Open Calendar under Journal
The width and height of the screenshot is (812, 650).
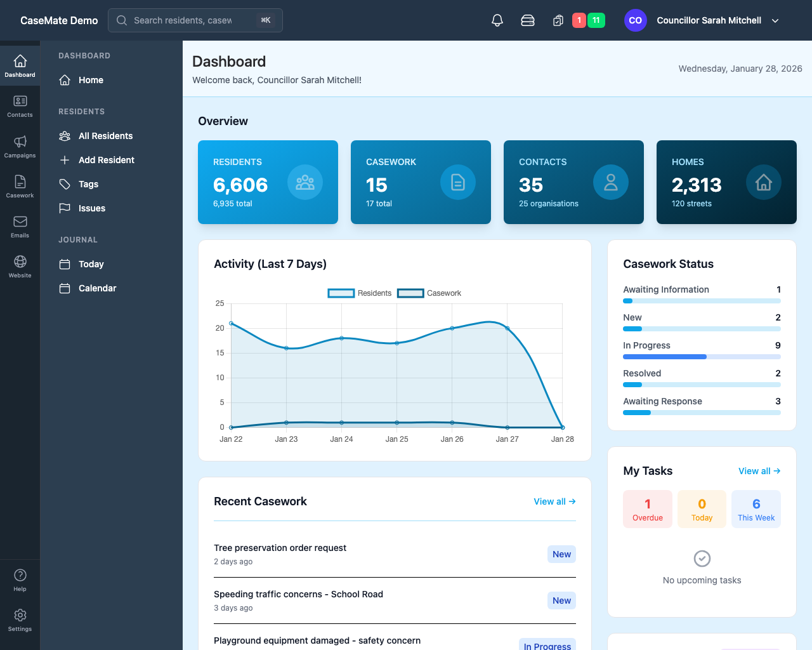[x=97, y=288]
